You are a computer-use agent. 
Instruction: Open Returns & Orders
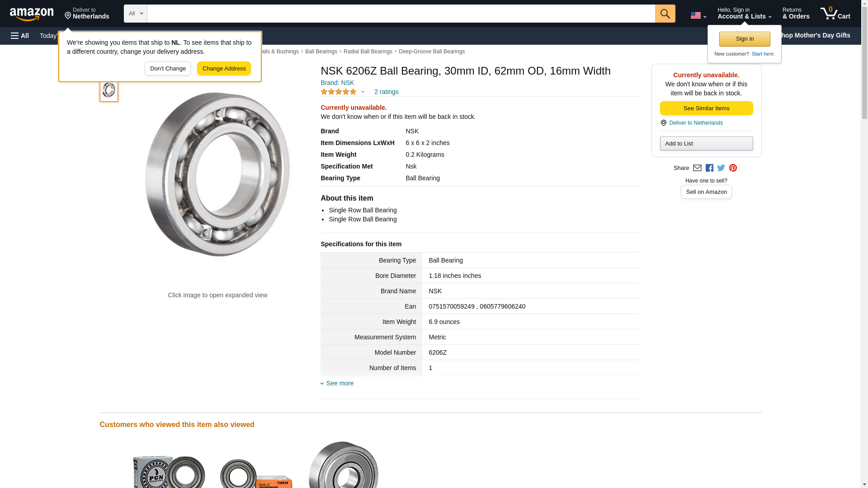coord(796,14)
